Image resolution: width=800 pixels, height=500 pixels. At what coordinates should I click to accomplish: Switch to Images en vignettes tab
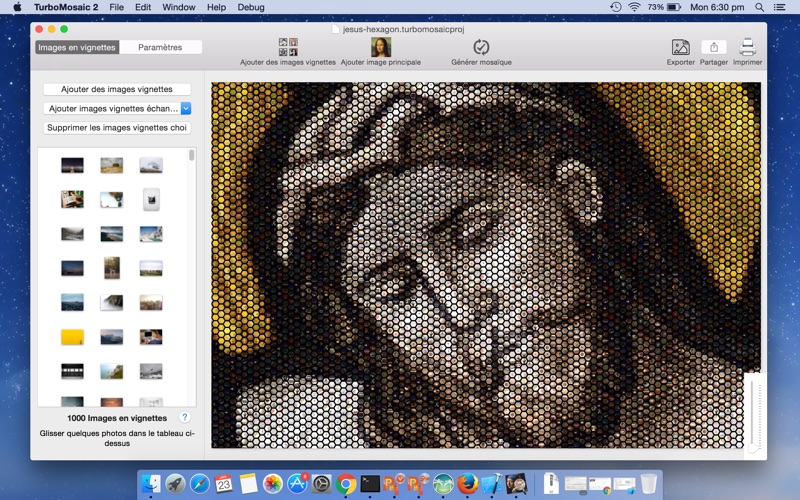click(77, 47)
